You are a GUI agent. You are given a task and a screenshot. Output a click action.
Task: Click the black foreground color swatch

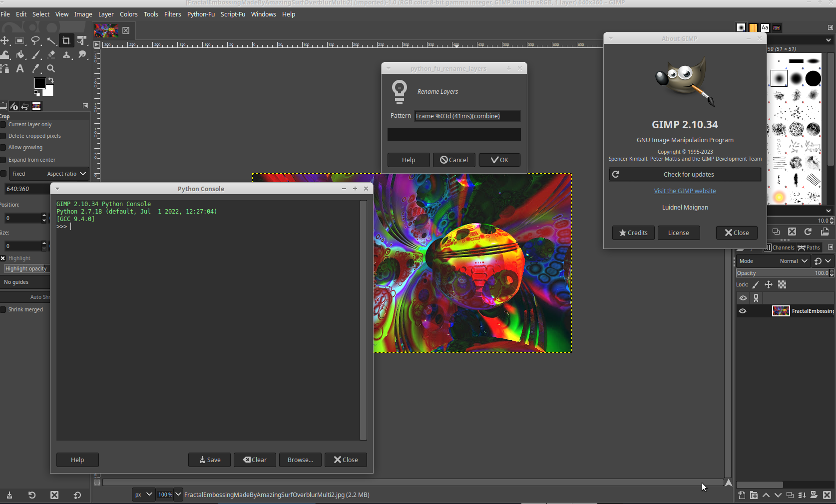coord(39,83)
